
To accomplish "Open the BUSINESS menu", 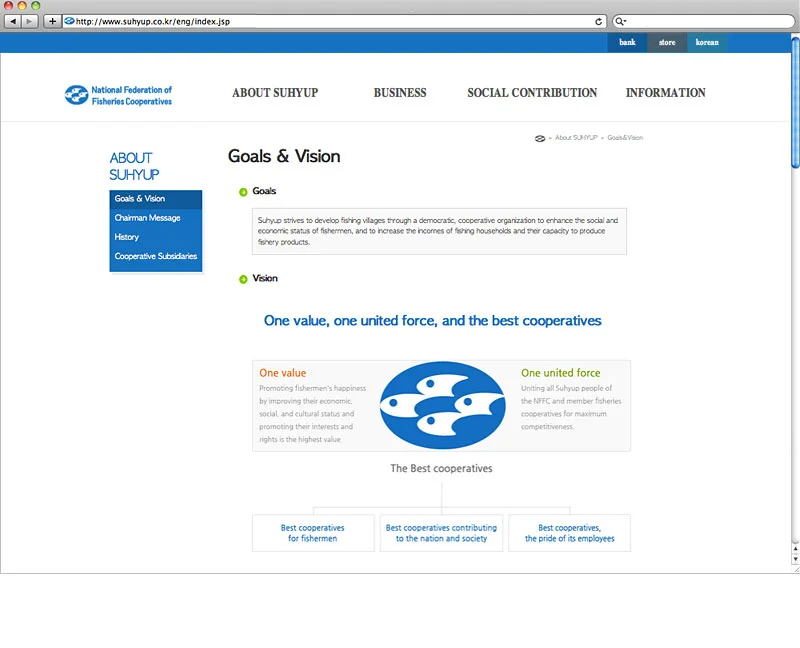I will click(400, 93).
